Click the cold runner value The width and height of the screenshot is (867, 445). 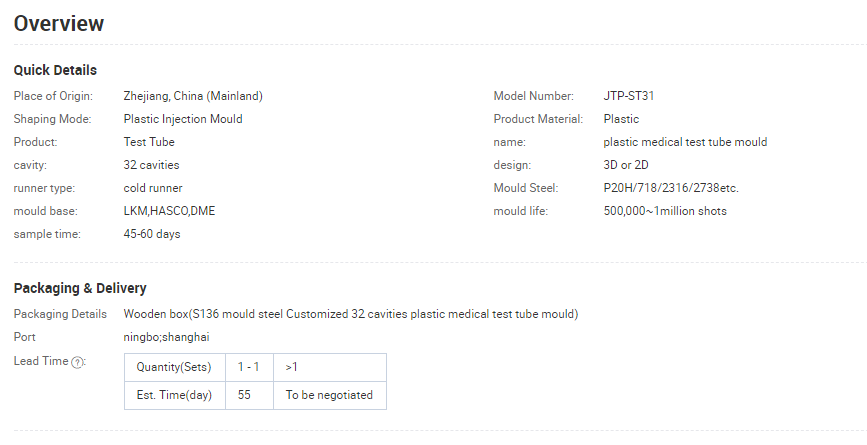point(153,188)
